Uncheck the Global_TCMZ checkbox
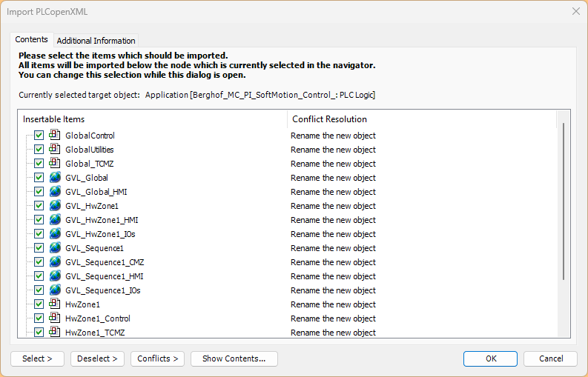This screenshot has height=377, width=588. pyautogui.click(x=39, y=164)
